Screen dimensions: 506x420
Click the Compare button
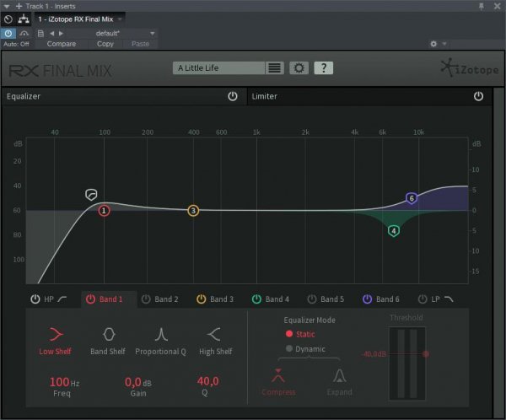pos(62,44)
